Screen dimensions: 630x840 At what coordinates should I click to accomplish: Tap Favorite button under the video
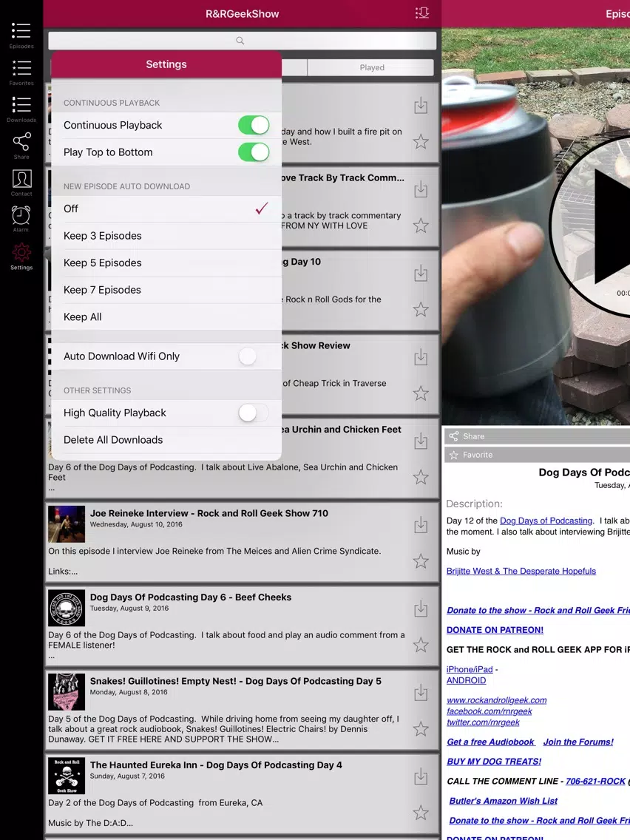pos(538,455)
